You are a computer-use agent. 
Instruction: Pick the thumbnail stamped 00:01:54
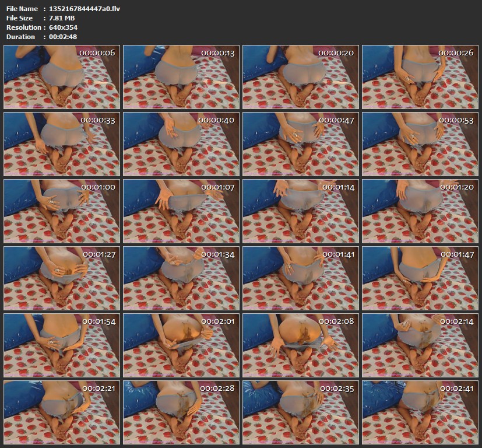click(x=61, y=345)
